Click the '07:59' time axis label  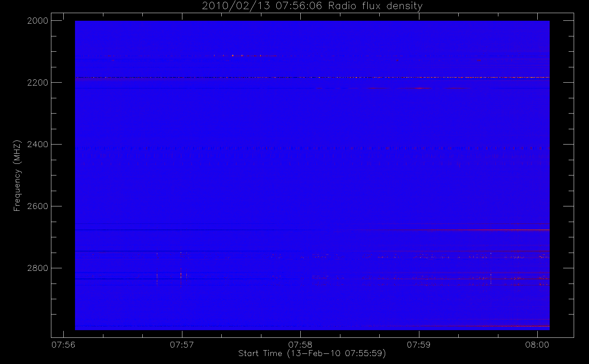click(x=419, y=345)
